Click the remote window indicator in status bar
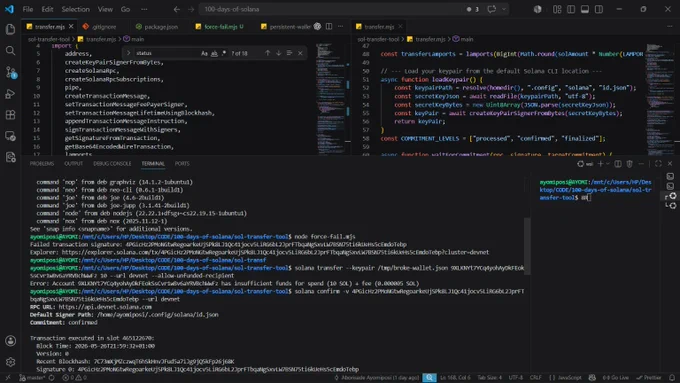 [x=8, y=377]
